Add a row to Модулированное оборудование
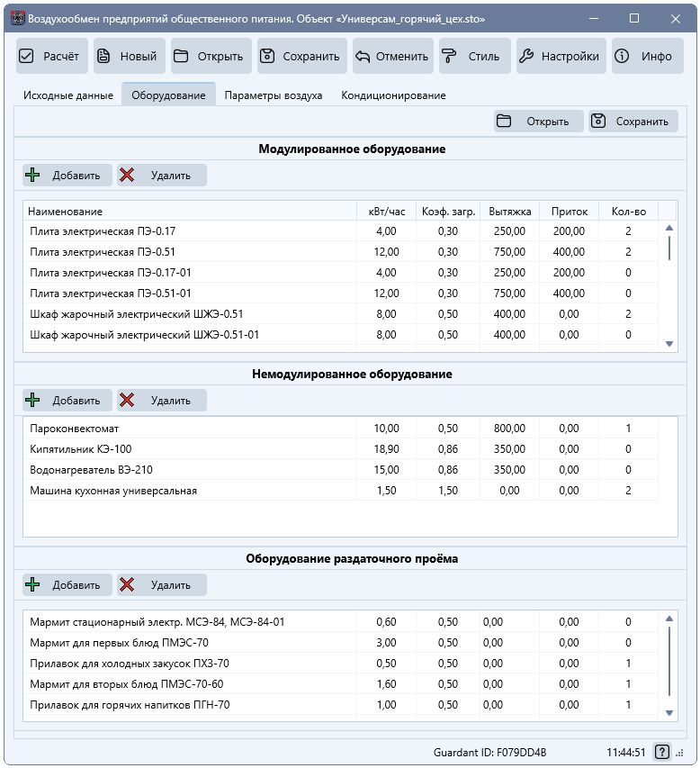This screenshot has height=768, width=700. (x=67, y=176)
